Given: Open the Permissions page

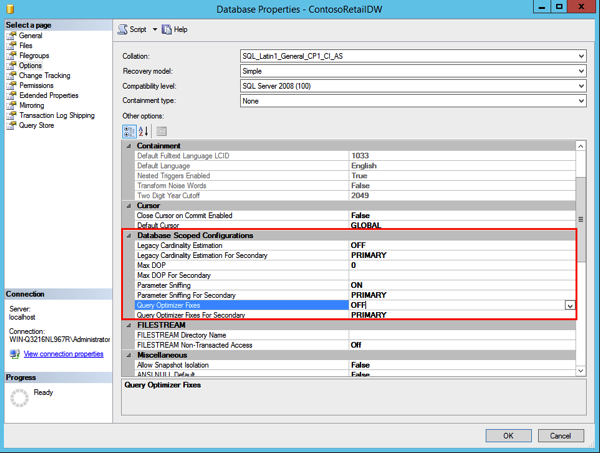Looking at the screenshot, I should click(36, 85).
